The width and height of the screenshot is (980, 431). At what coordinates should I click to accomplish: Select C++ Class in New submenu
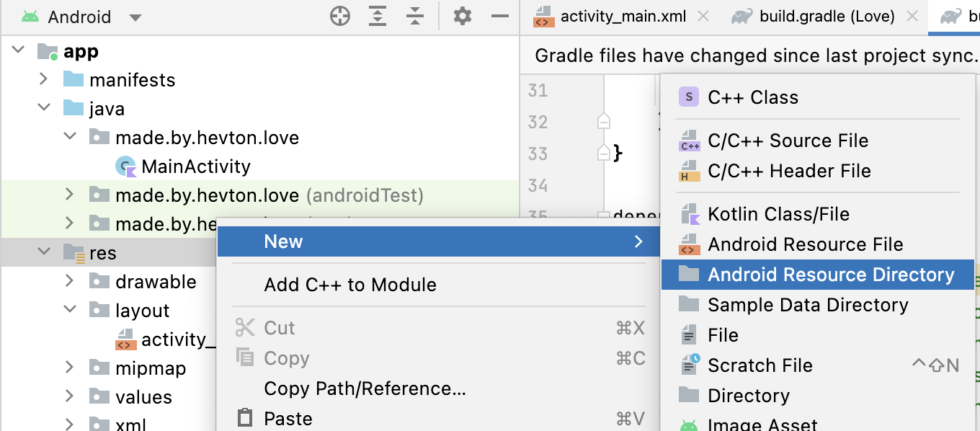pyautogui.click(x=817, y=97)
